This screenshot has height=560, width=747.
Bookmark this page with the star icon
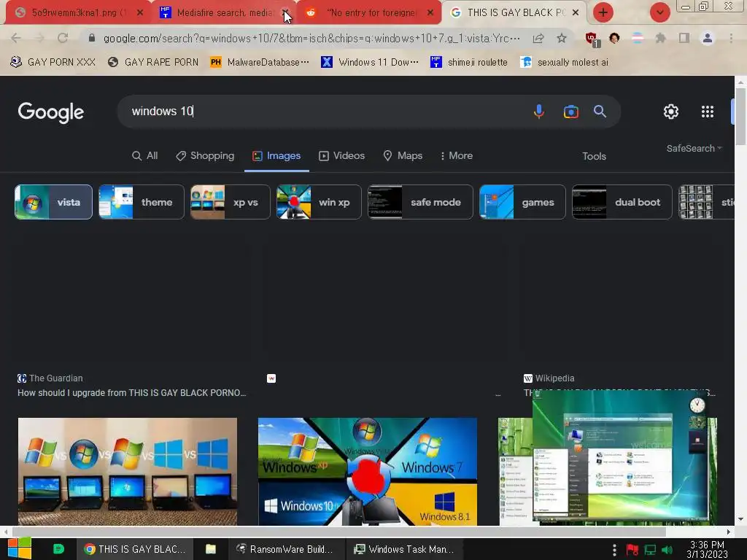coord(562,38)
